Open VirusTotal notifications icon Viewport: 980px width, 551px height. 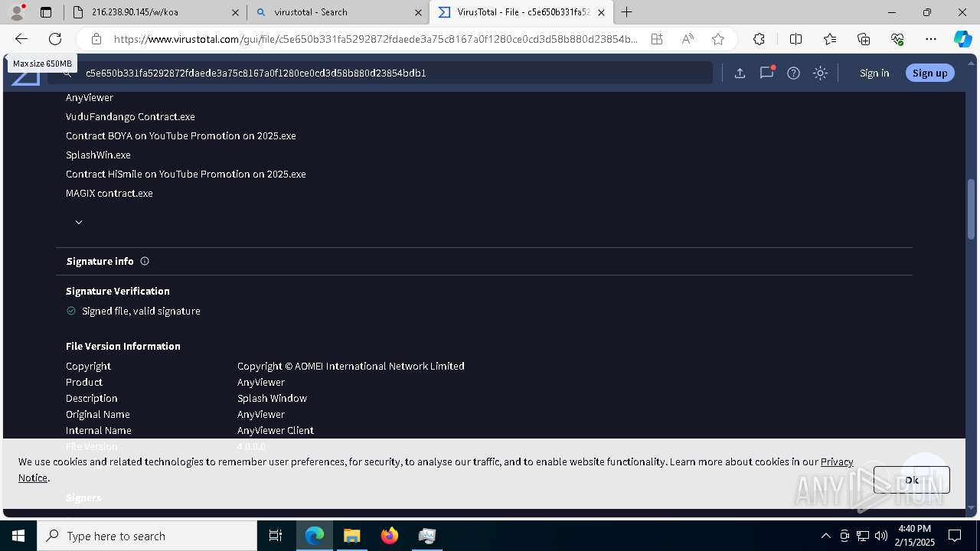coord(766,73)
